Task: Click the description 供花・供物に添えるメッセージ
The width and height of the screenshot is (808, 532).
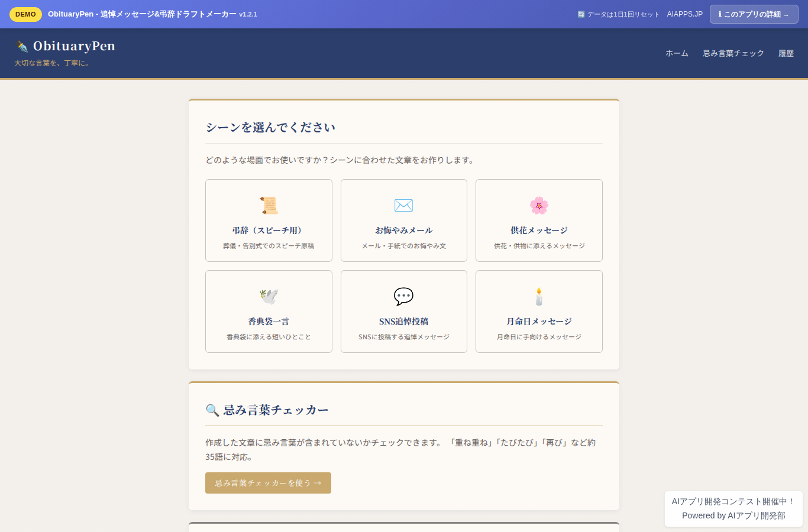Action: pos(539,246)
